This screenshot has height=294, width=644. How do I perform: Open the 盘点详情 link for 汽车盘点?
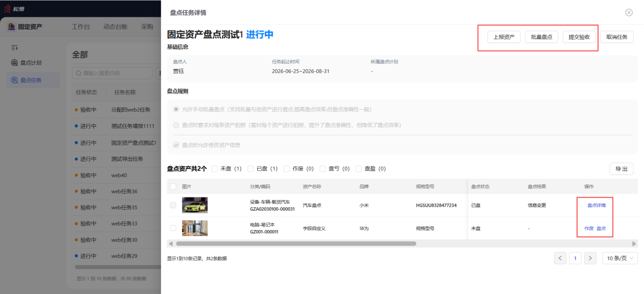click(596, 205)
